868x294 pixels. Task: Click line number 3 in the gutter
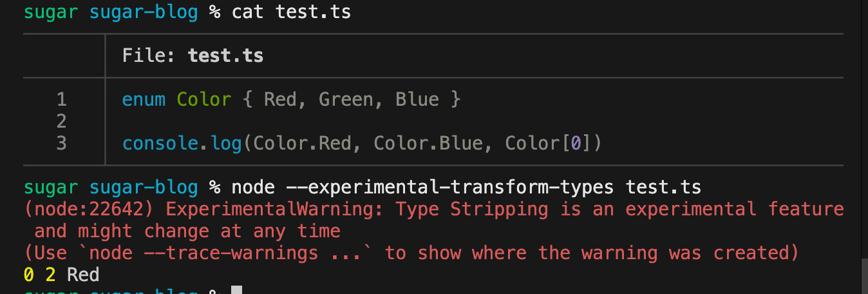[61, 143]
